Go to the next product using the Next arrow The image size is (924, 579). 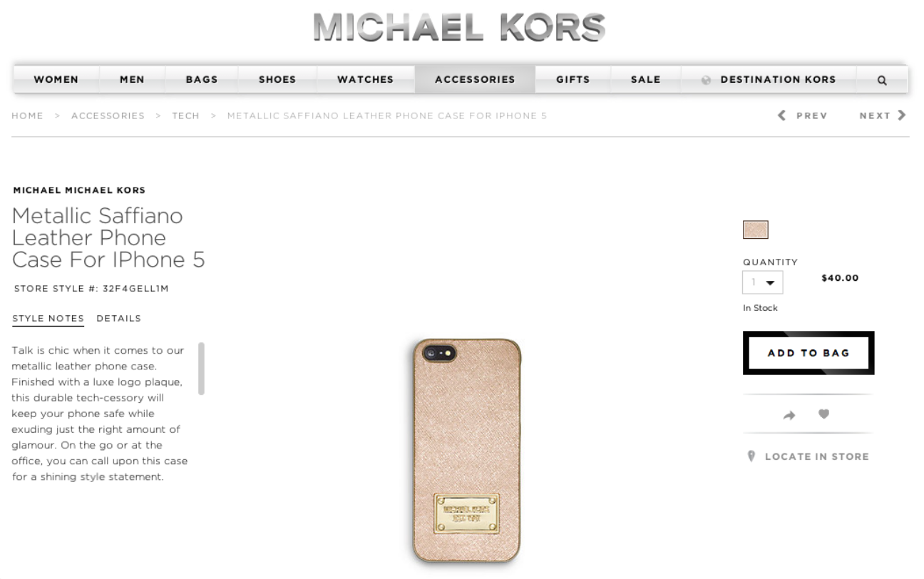[x=903, y=115]
